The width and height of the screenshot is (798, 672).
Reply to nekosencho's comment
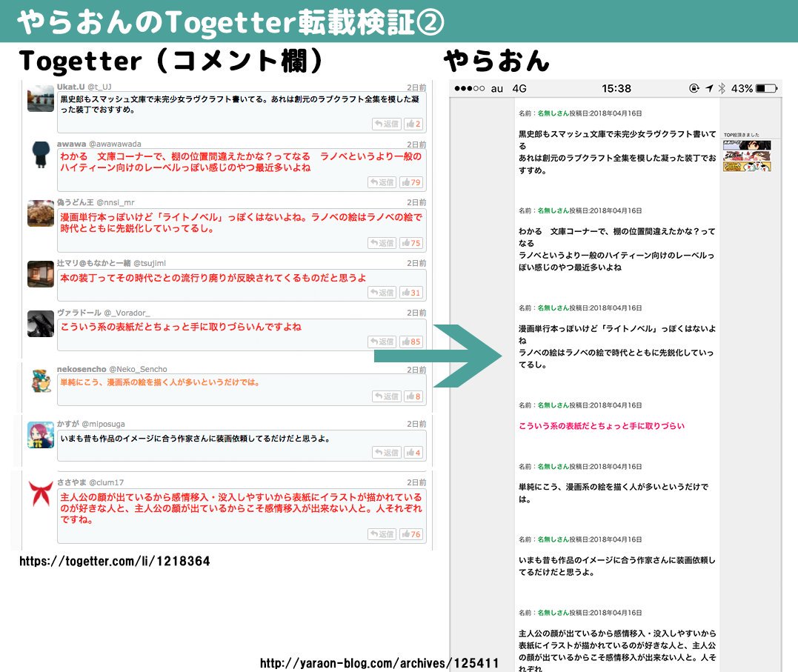point(386,396)
